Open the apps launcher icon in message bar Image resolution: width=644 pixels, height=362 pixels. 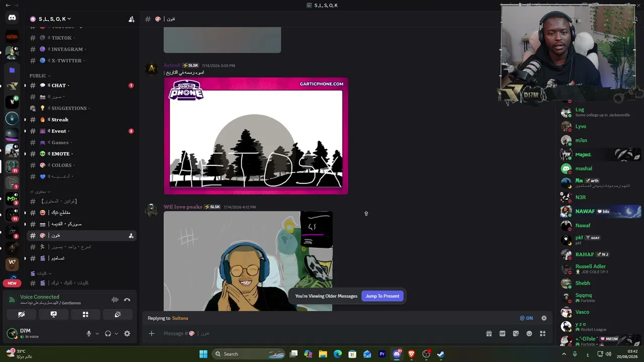pyautogui.click(x=542, y=333)
